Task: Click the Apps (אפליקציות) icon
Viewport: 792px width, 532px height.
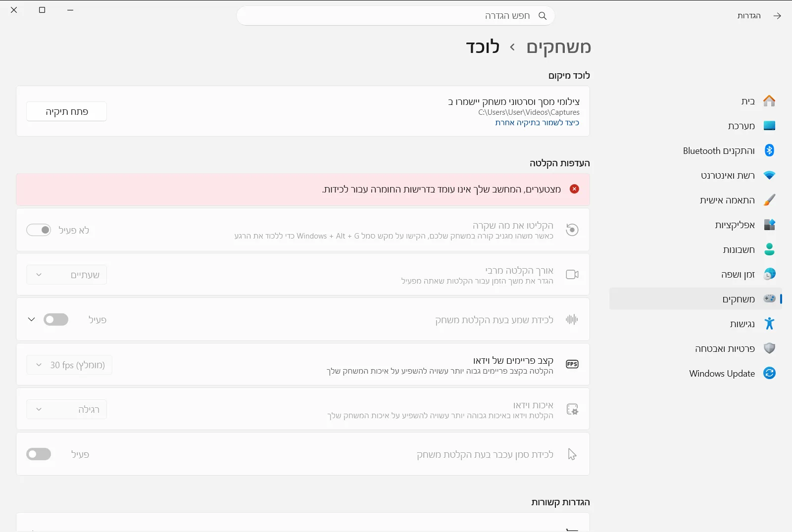Action: tap(769, 225)
